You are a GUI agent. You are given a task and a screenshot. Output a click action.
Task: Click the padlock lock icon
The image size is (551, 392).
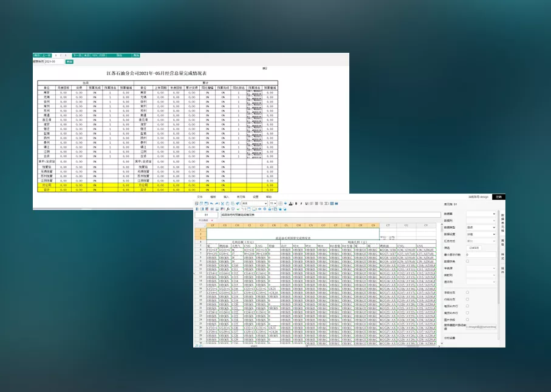[270, 209]
